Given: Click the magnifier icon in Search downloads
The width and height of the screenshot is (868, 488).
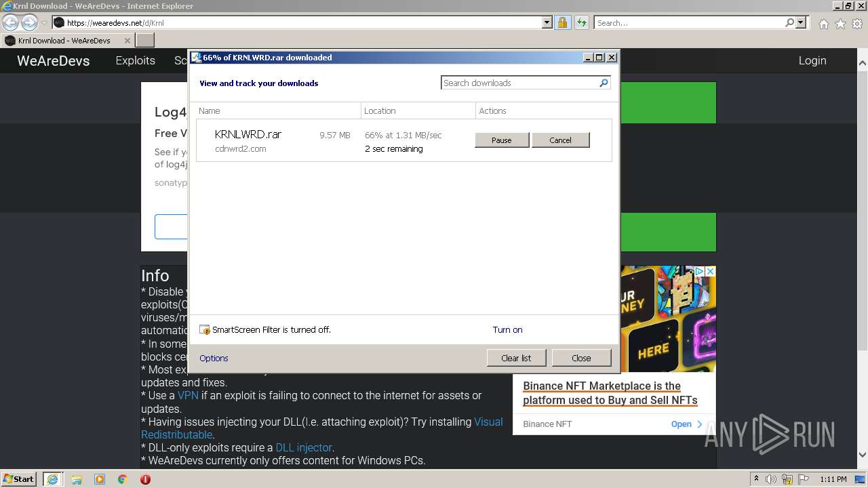Looking at the screenshot, I should tap(604, 83).
